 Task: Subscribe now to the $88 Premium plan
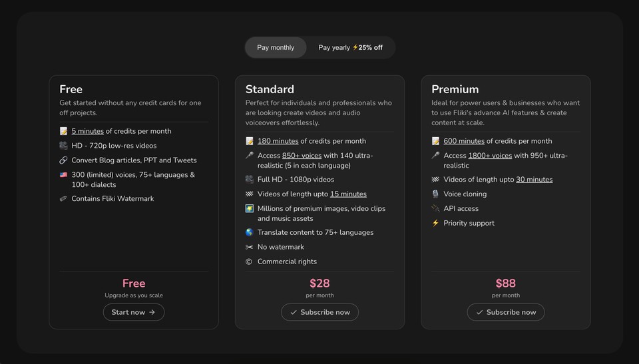coord(506,312)
